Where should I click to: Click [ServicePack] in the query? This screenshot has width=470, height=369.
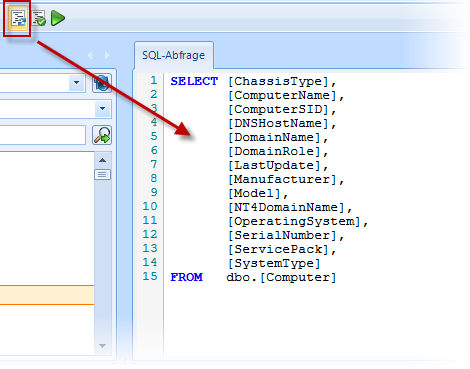pos(279,249)
